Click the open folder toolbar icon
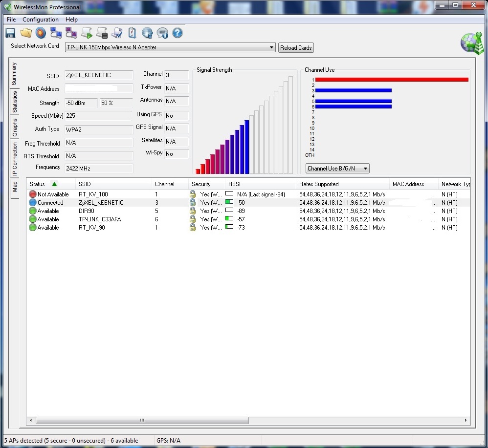This screenshot has width=488, height=448. [x=25, y=33]
